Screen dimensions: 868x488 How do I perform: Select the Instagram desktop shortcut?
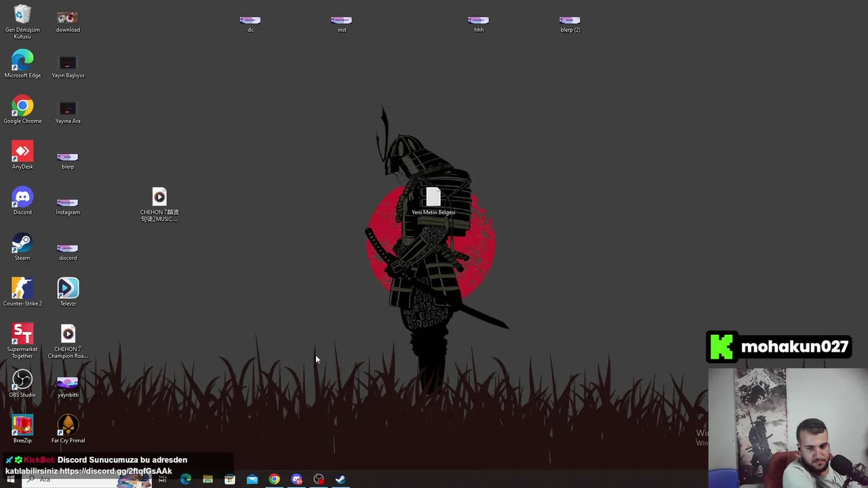pos(68,206)
